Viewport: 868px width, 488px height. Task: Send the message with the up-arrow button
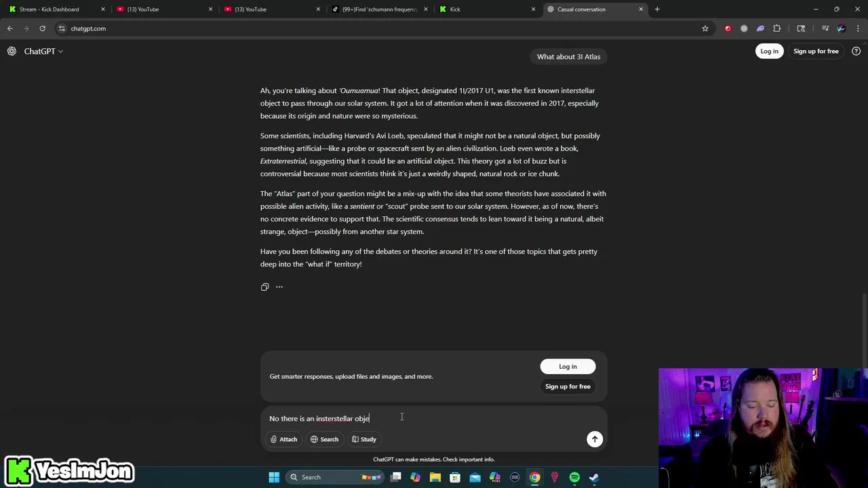pyautogui.click(x=595, y=439)
